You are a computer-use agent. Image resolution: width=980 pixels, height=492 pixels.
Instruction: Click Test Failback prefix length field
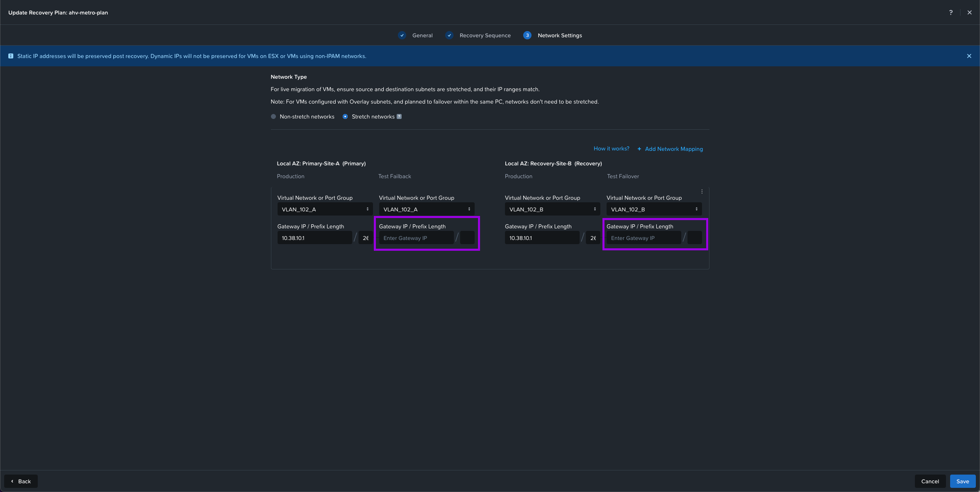(467, 238)
